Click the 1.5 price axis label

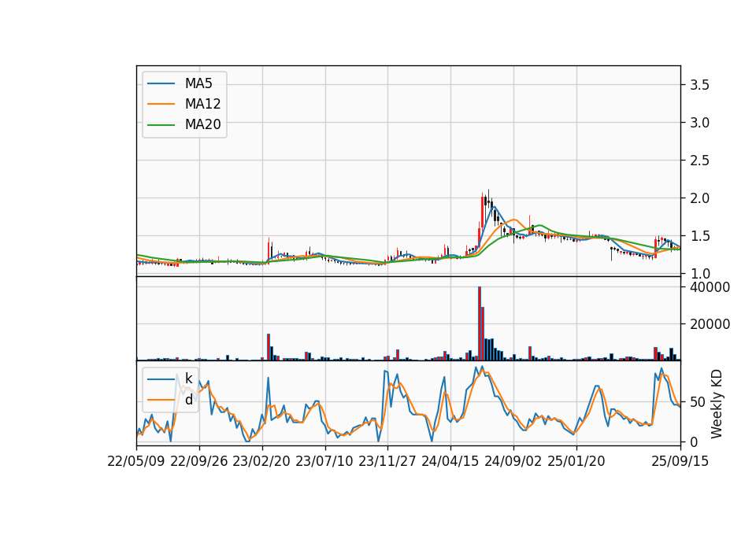click(699, 235)
